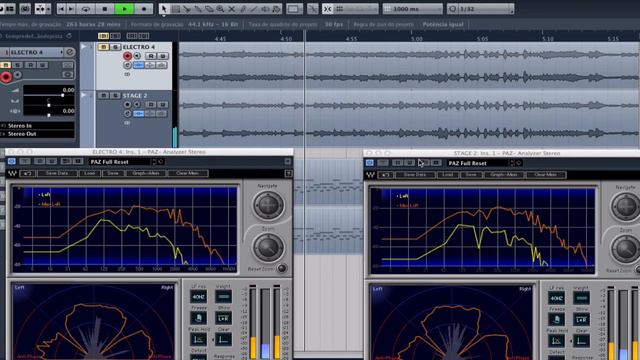Toggle record enable on STAGE 2 track
The image size is (640, 360).
127,104
